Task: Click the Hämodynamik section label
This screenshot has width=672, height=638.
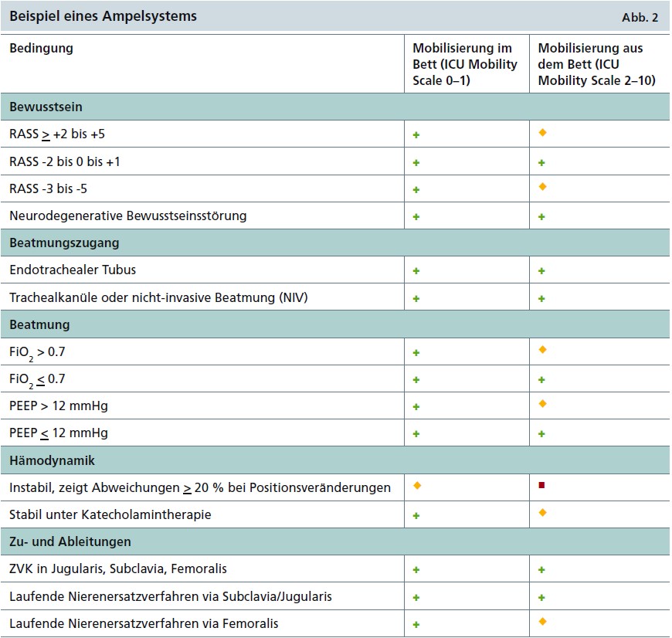Action: [x=46, y=460]
